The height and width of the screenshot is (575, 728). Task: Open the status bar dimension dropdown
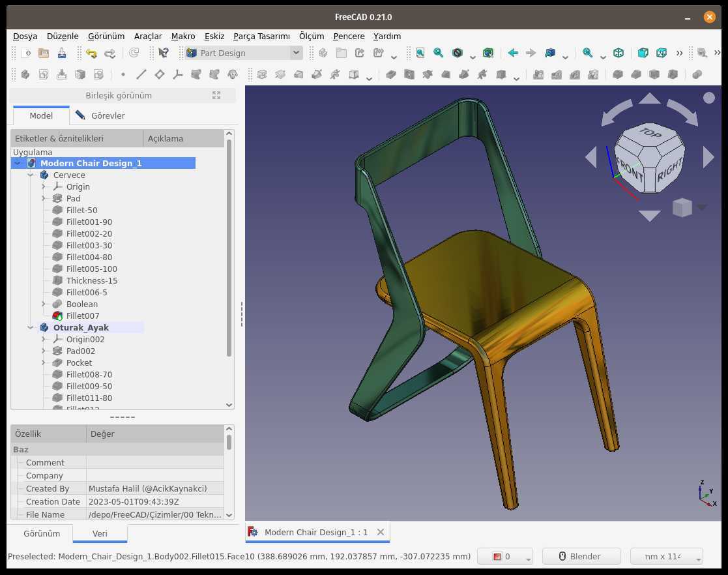pyautogui.click(x=666, y=556)
